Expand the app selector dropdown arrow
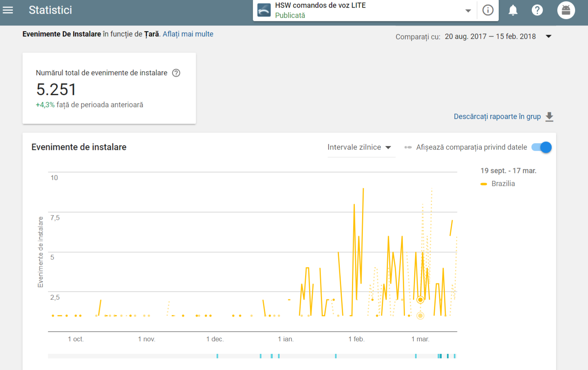The height and width of the screenshot is (370, 588). (468, 11)
